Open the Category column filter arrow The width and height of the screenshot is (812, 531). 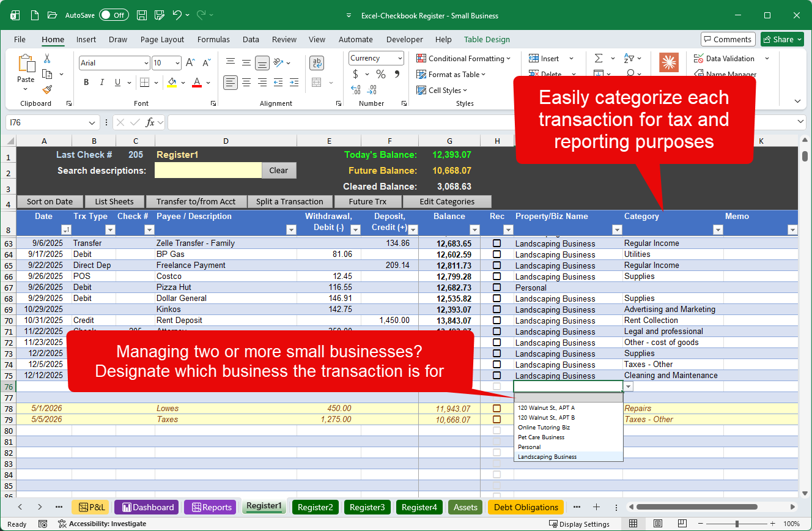tap(717, 229)
